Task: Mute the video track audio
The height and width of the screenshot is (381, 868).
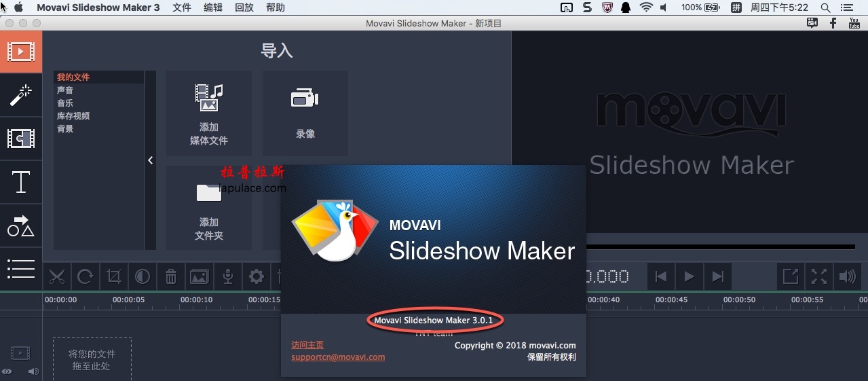Action: point(33,371)
